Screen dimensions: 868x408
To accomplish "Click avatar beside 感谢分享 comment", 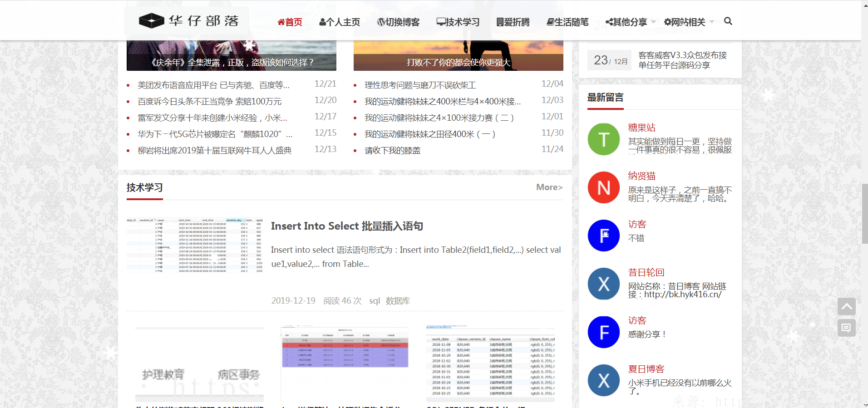I will (x=604, y=332).
